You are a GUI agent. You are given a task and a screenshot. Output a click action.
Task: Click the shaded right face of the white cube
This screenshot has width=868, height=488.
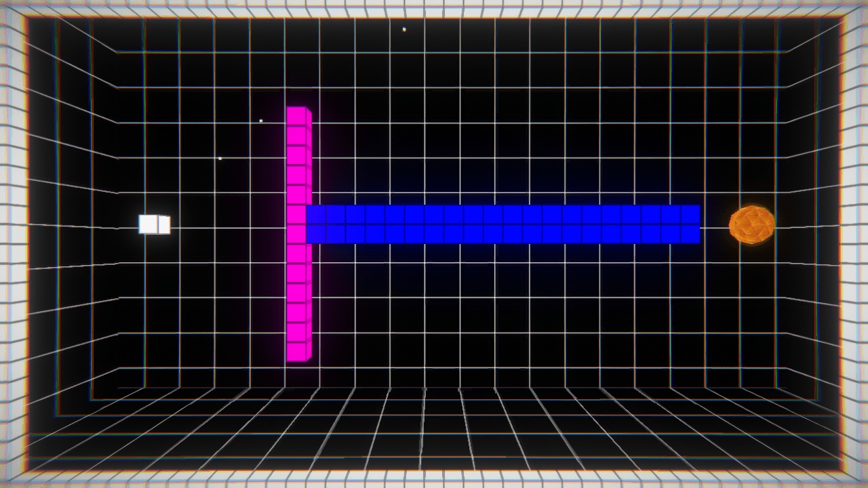164,225
